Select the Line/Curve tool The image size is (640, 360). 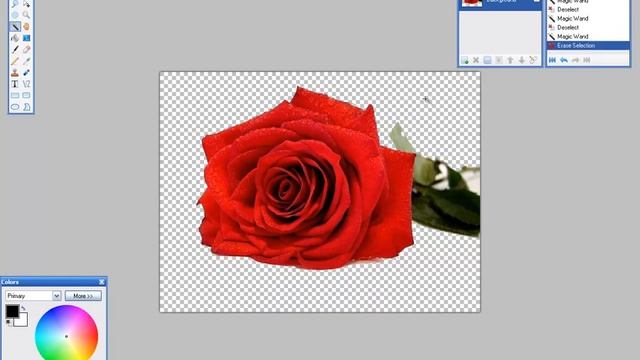(26, 84)
